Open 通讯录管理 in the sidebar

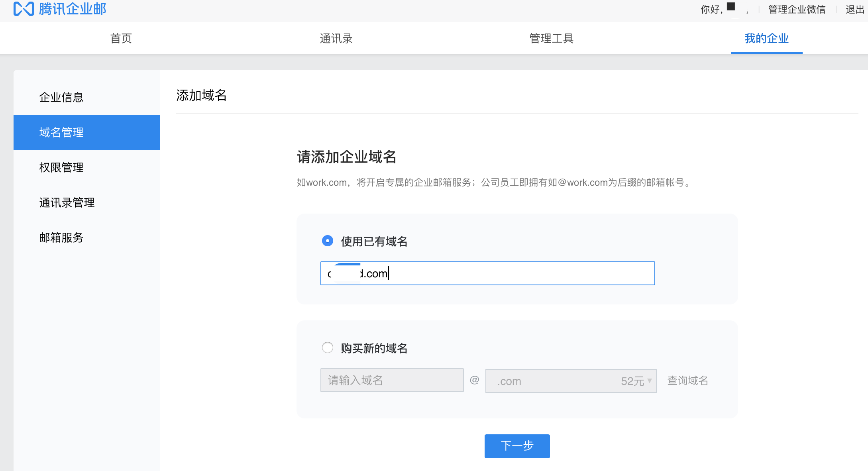(66, 202)
